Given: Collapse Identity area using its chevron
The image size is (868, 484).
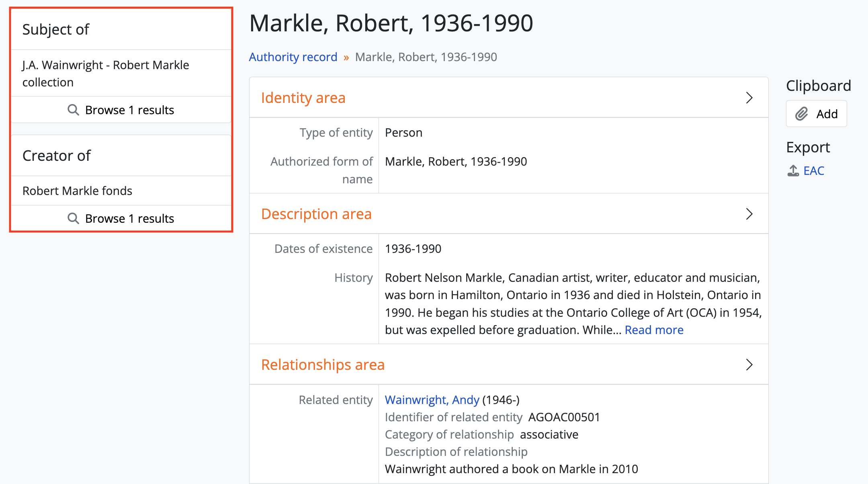Looking at the screenshot, I should coord(749,98).
